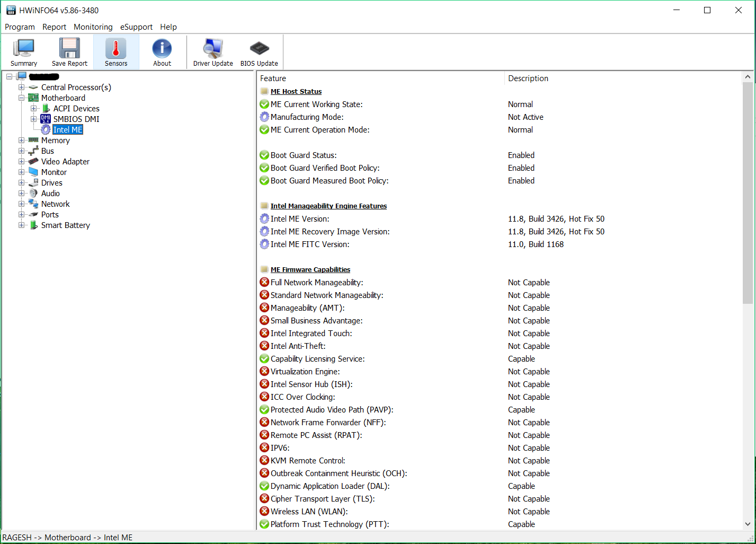The height and width of the screenshot is (544, 756).
Task: Expand the Smart Battery node
Action: [22, 225]
